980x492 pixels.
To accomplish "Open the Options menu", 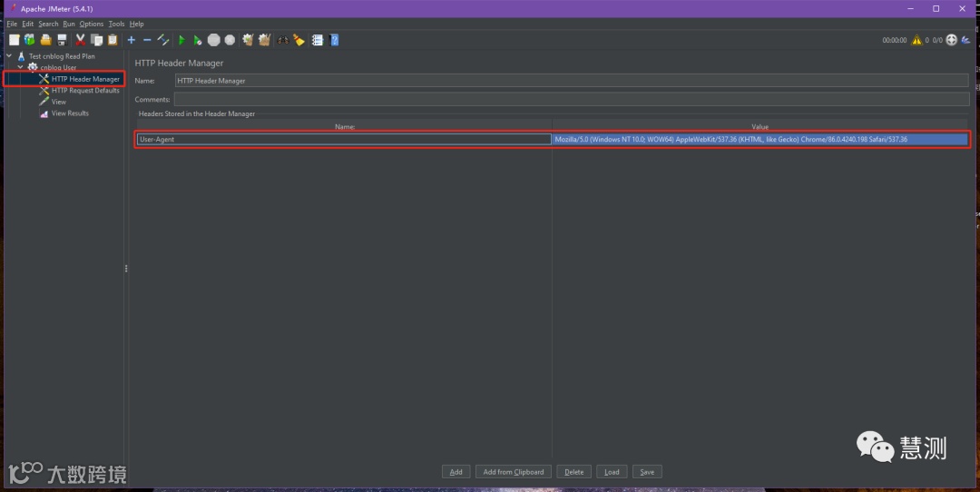I will 92,24.
